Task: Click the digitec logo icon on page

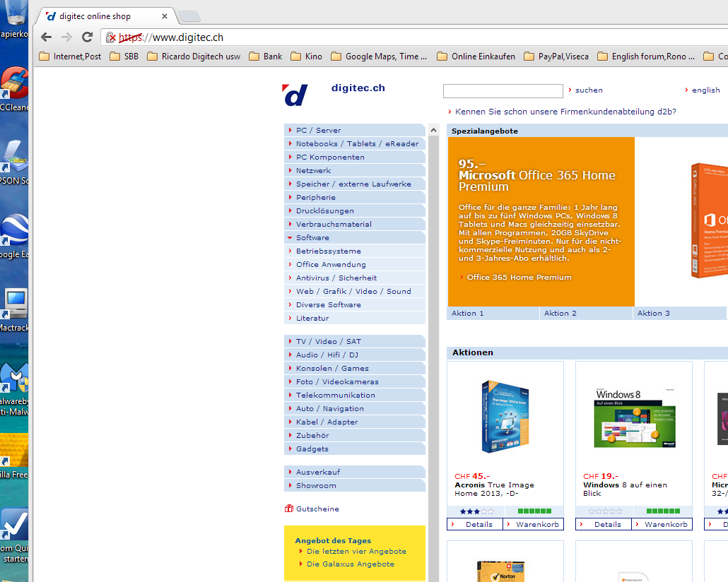Action: point(295,95)
